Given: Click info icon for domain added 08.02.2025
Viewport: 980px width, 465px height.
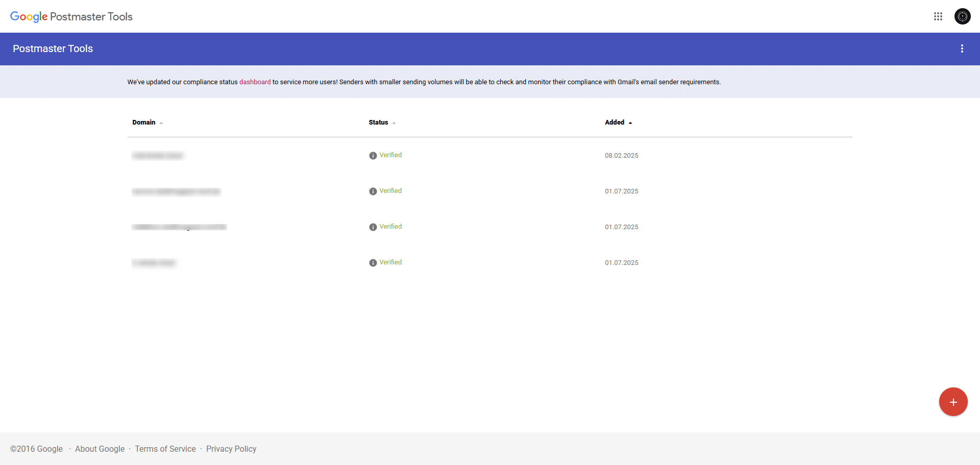Looking at the screenshot, I should tap(373, 156).
